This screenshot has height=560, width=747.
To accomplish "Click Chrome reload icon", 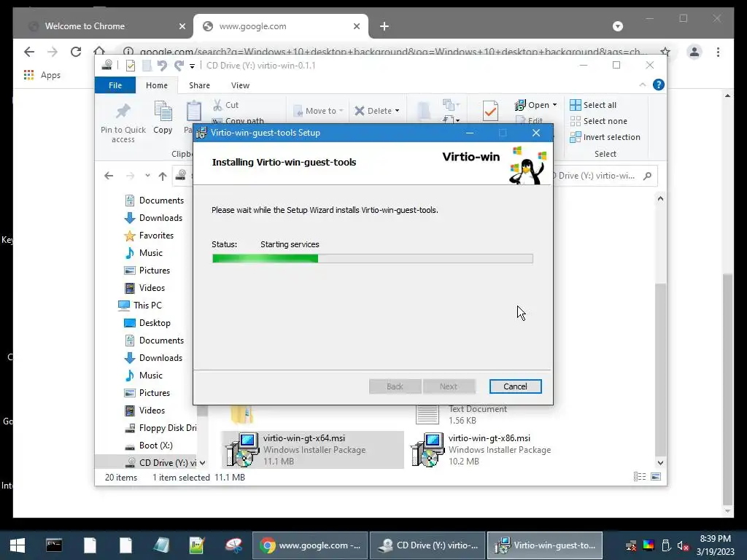I will pyautogui.click(x=75, y=52).
